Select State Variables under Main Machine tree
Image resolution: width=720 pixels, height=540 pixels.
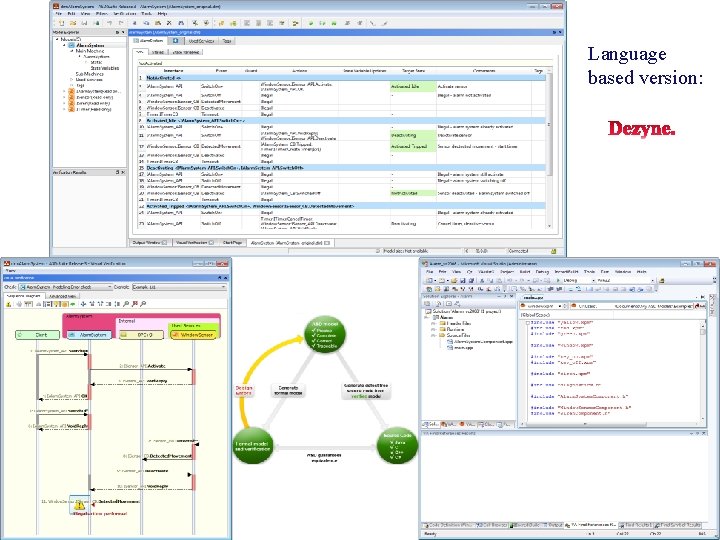coord(105,68)
